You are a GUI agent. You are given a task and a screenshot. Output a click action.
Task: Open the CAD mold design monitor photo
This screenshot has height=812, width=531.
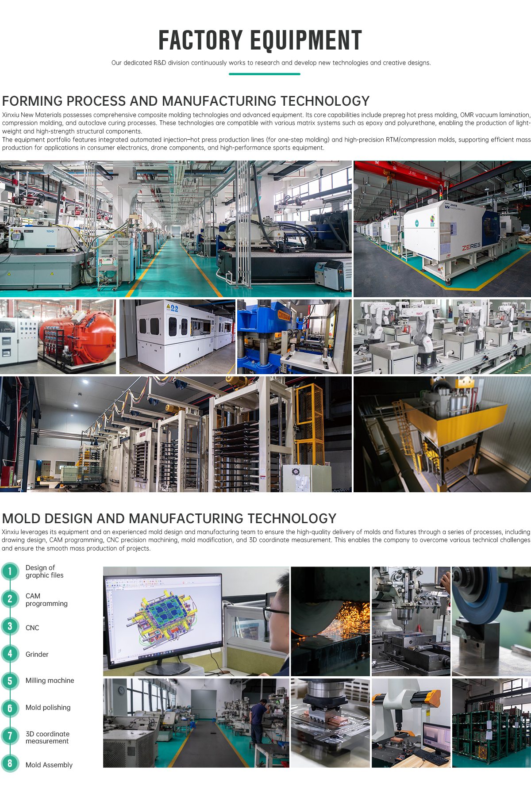coord(196,621)
